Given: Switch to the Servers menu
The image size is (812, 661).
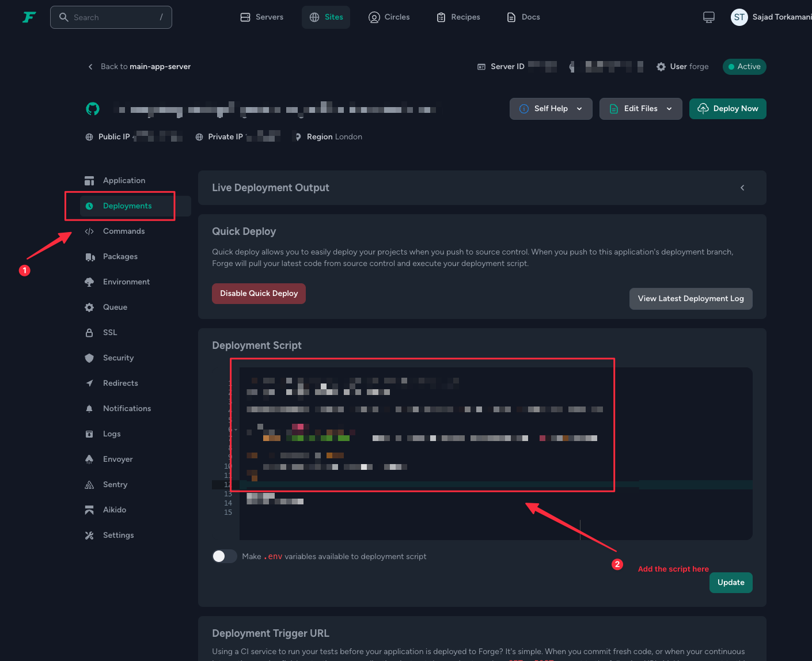Looking at the screenshot, I should point(262,17).
